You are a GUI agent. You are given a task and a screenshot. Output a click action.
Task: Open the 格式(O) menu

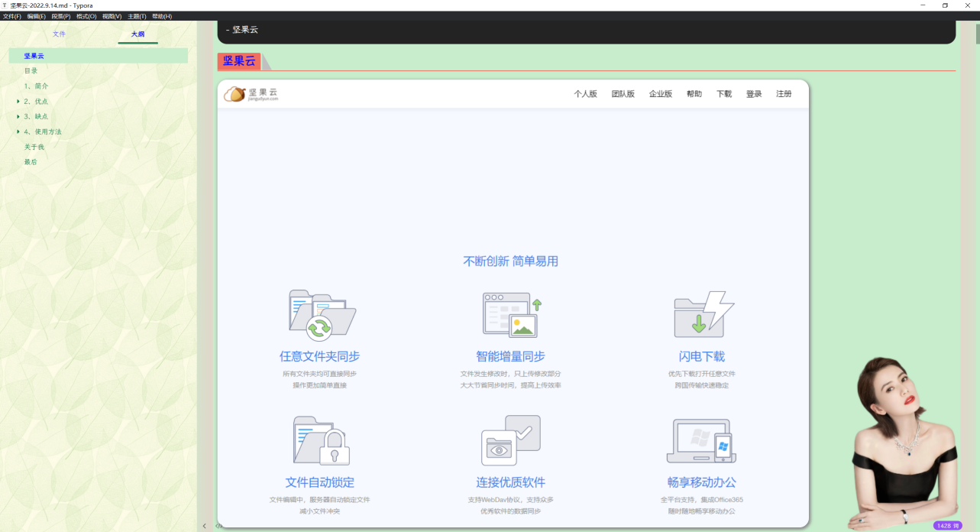(86, 16)
